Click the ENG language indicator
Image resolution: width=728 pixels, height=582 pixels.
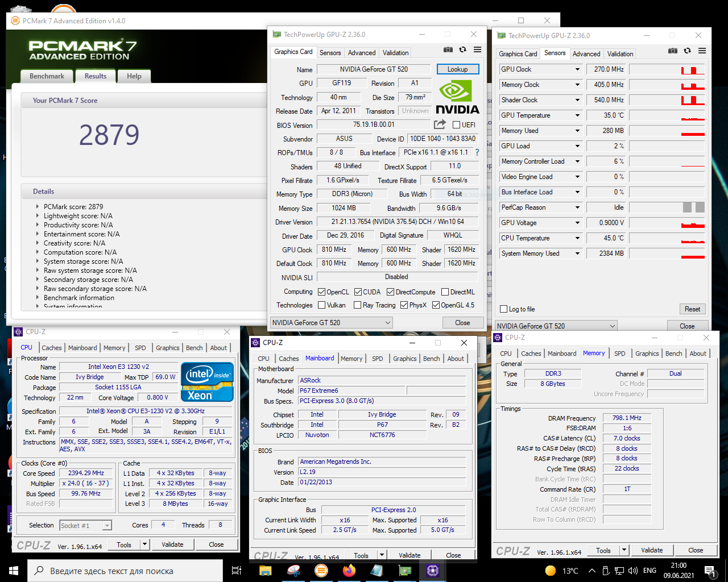click(x=650, y=571)
